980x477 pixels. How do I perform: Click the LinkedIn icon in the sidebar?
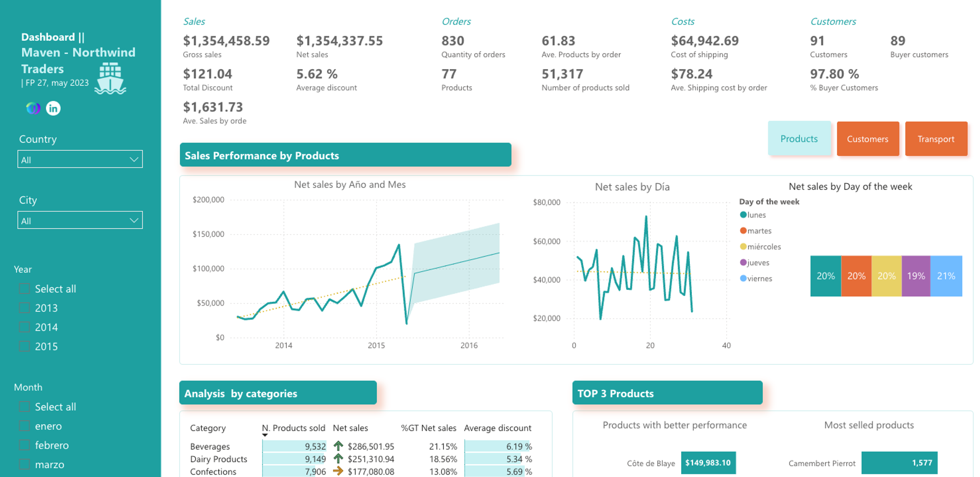[53, 108]
